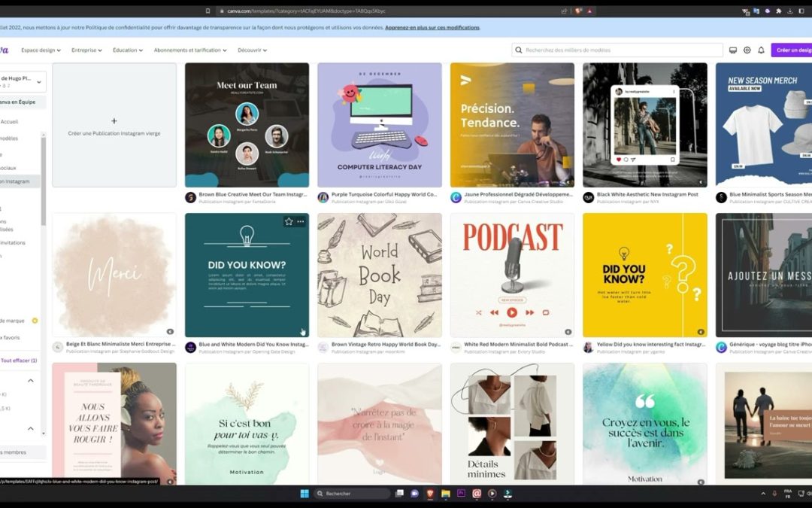Click the Créer un design button
The width and height of the screenshot is (812, 508).
pyautogui.click(x=792, y=50)
